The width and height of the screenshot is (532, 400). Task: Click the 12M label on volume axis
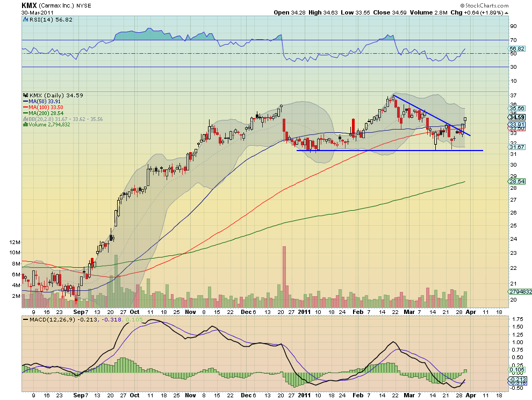tap(15, 242)
